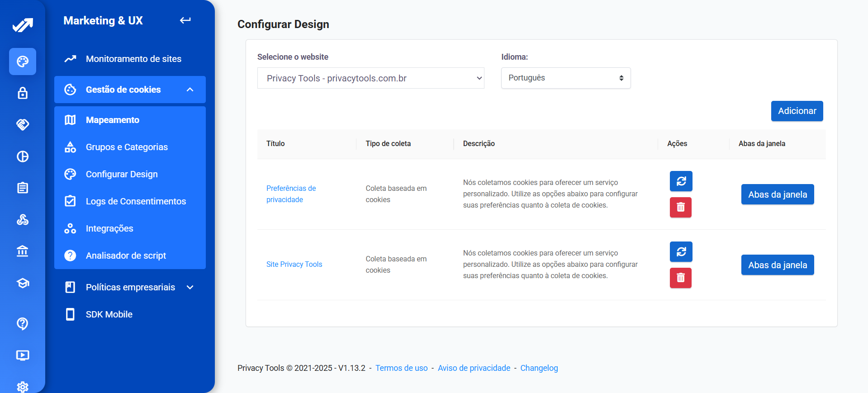Click the refresh icon for Preferências de privacidade
The width and height of the screenshot is (868, 393).
click(x=681, y=181)
